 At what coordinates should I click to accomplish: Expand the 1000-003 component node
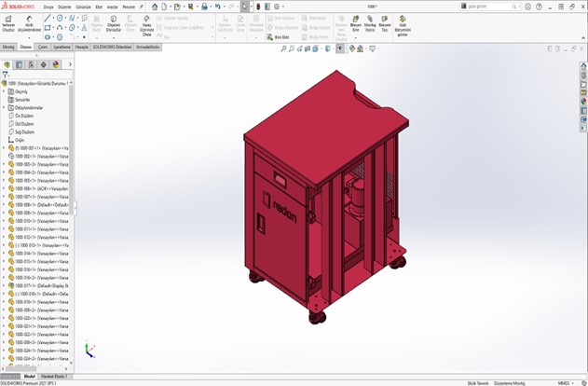(4, 164)
